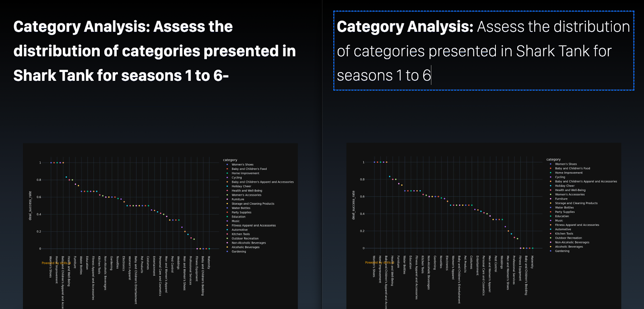Click Furniture in the left chart legend
The height and width of the screenshot is (309, 644).
click(238, 199)
